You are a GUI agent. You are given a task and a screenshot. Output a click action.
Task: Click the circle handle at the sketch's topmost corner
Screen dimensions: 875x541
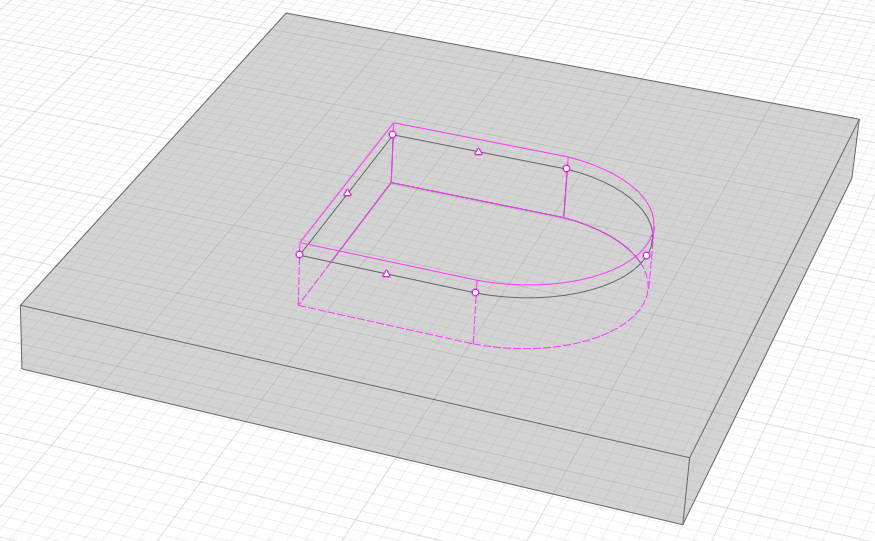pos(393,134)
